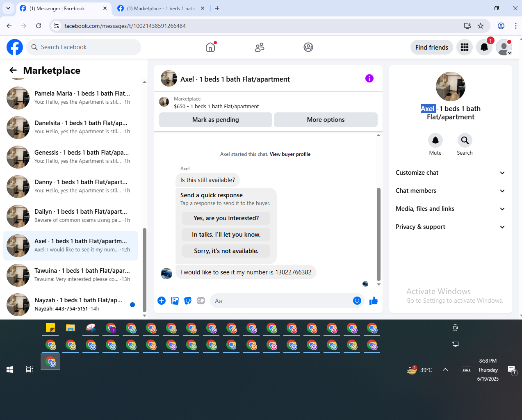Click the install app icon in address bar
The width and height of the screenshot is (522, 420).
(x=467, y=26)
